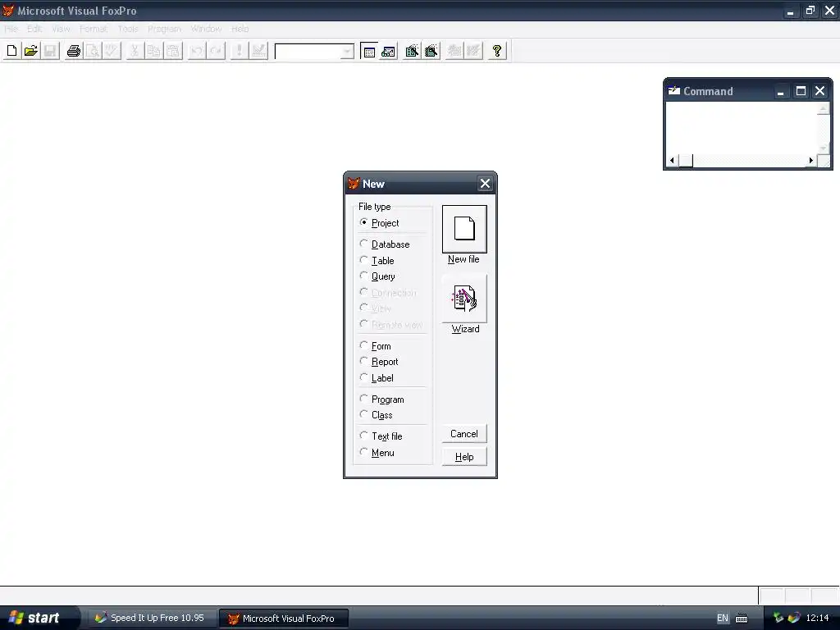840x630 pixels.
Task: Select the Table file type
Action: pos(377,260)
